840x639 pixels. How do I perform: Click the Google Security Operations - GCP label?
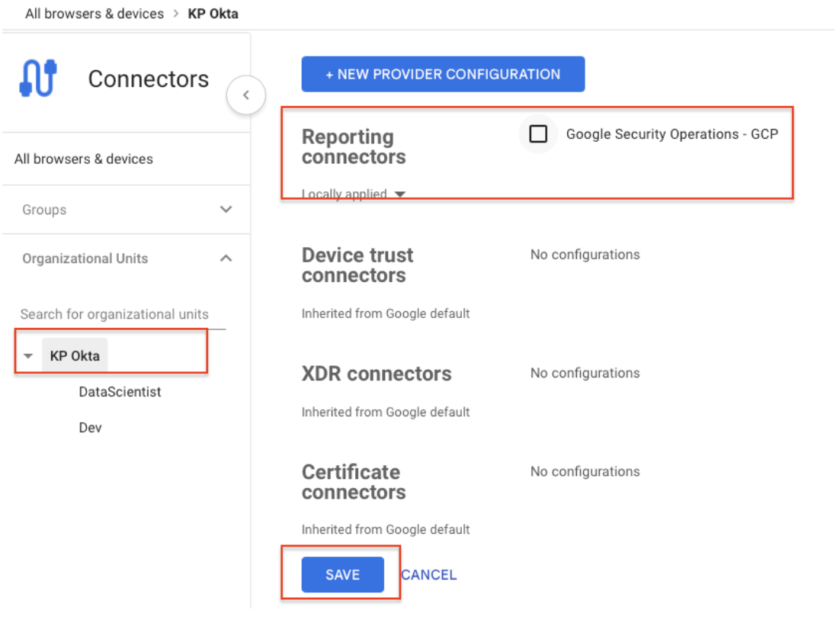(672, 133)
